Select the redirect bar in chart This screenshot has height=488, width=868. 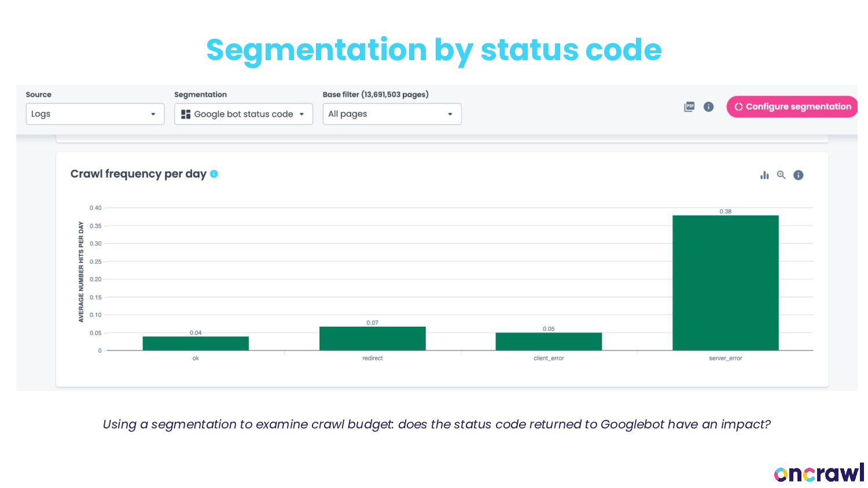(372, 338)
